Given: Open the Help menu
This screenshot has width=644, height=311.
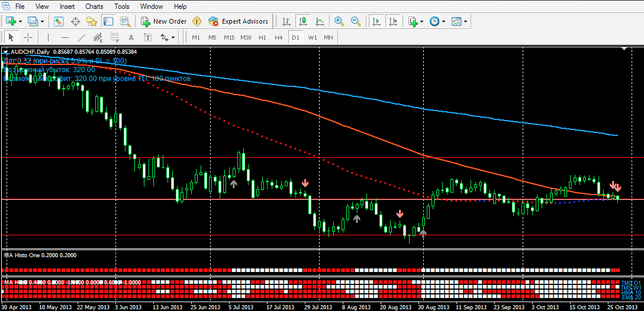Looking at the screenshot, I should (181, 7).
